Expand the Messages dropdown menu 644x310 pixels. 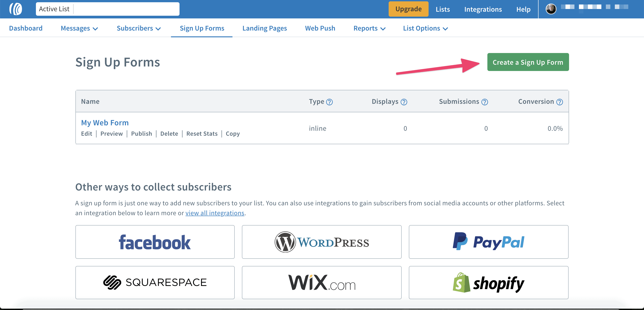pos(79,28)
